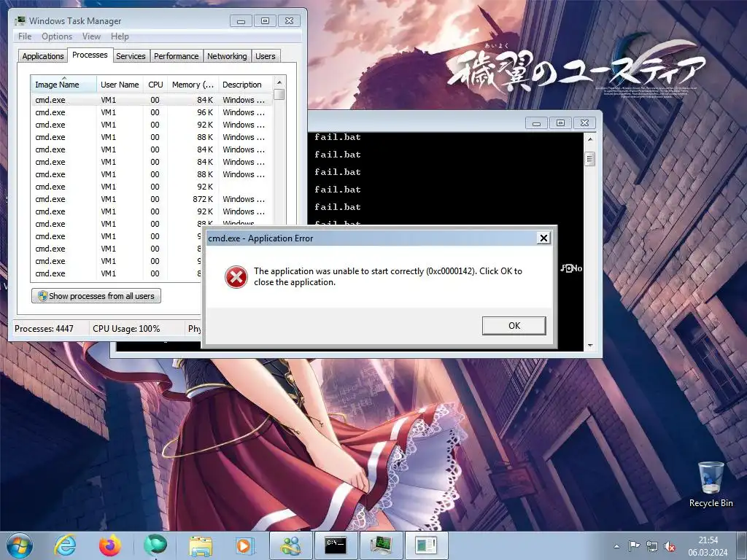
Task: Open the Recycle Bin on desktop
Action: [711, 484]
